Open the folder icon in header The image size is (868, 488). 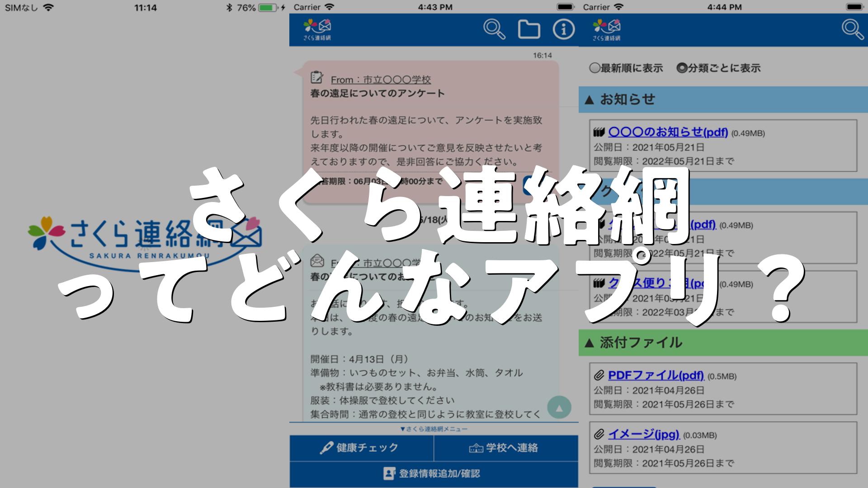click(x=529, y=29)
